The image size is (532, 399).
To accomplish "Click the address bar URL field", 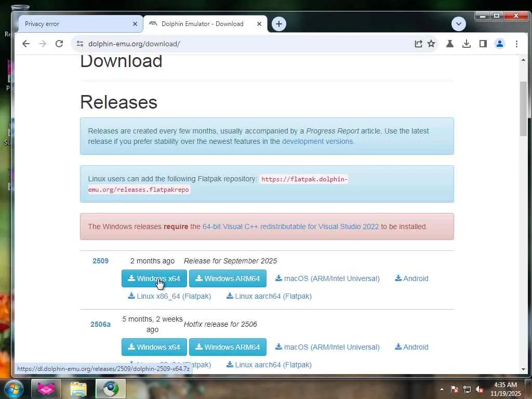I will coord(248,44).
